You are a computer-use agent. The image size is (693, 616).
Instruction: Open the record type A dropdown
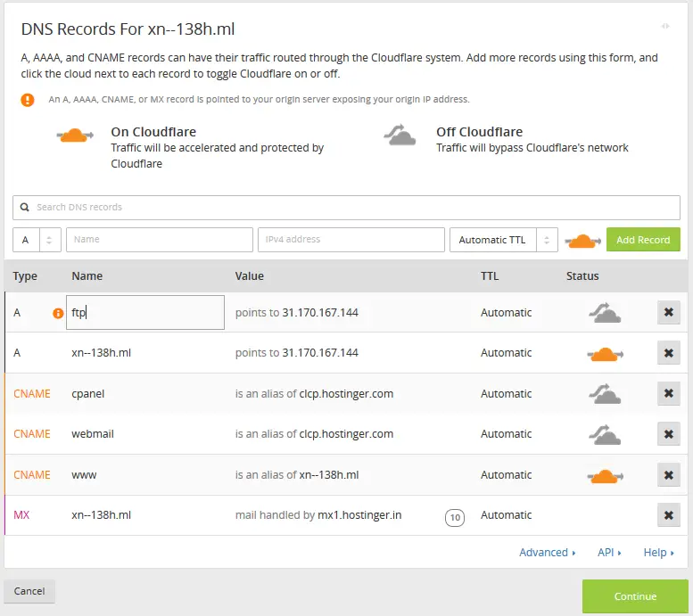[x=37, y=240]
